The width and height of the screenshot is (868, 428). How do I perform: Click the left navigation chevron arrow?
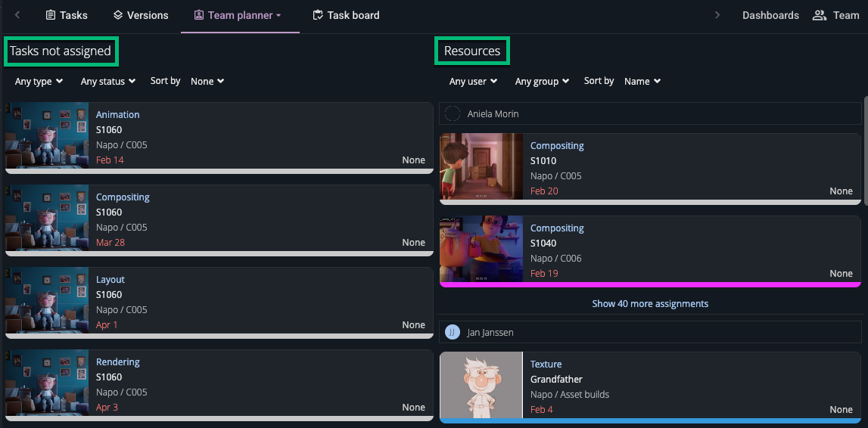pos(17,15)
